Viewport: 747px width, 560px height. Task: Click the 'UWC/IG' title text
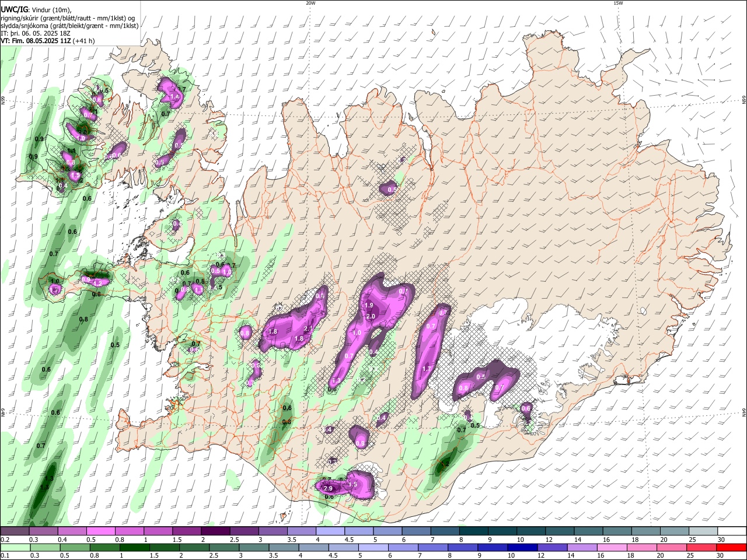pyautogui.click(x=14, y=9)
